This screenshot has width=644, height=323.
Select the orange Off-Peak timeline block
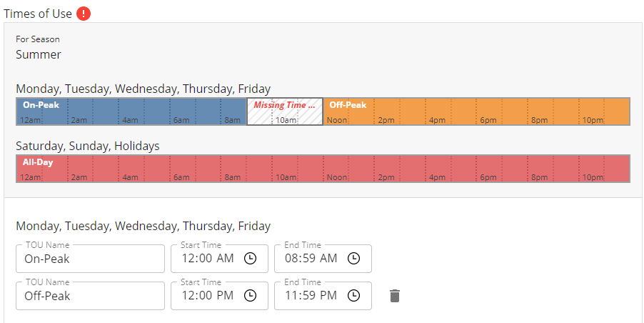(476, 111)
